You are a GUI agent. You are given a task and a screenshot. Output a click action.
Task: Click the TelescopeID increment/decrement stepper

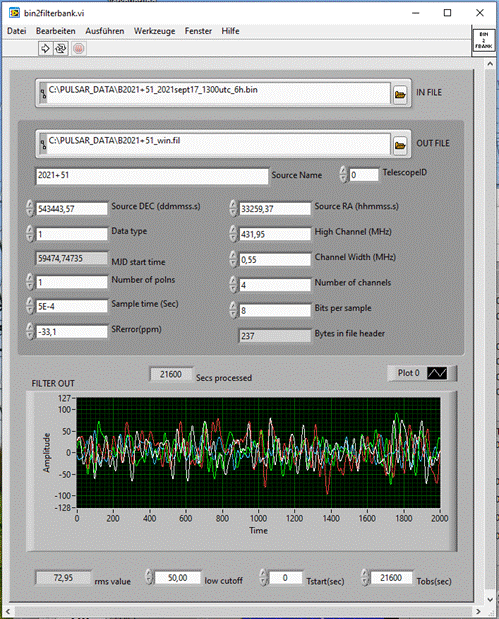[x=343, y=174]
